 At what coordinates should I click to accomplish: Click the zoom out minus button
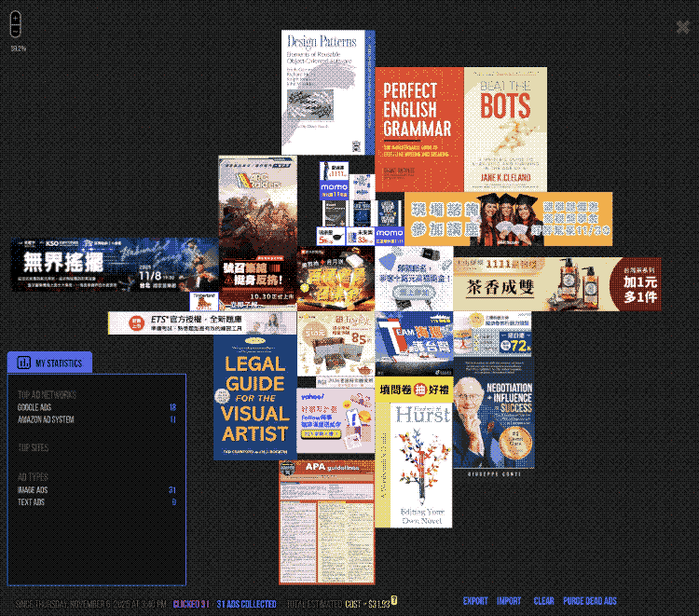[x=15, y=31]
